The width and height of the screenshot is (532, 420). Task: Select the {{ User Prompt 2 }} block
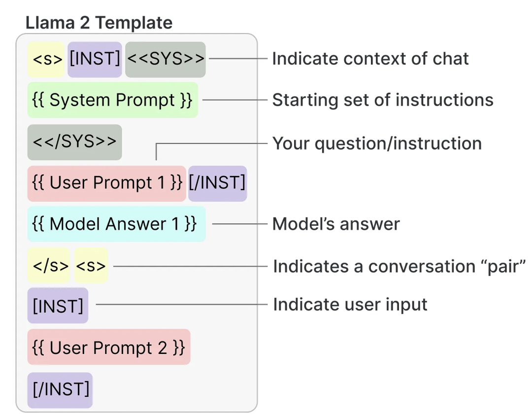(x=108, y=348)
